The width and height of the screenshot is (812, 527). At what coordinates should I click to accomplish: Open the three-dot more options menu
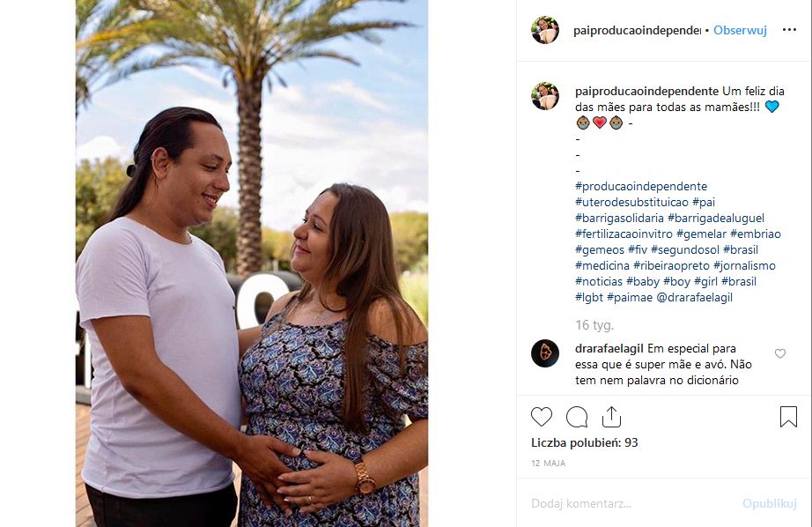(789, 30)
